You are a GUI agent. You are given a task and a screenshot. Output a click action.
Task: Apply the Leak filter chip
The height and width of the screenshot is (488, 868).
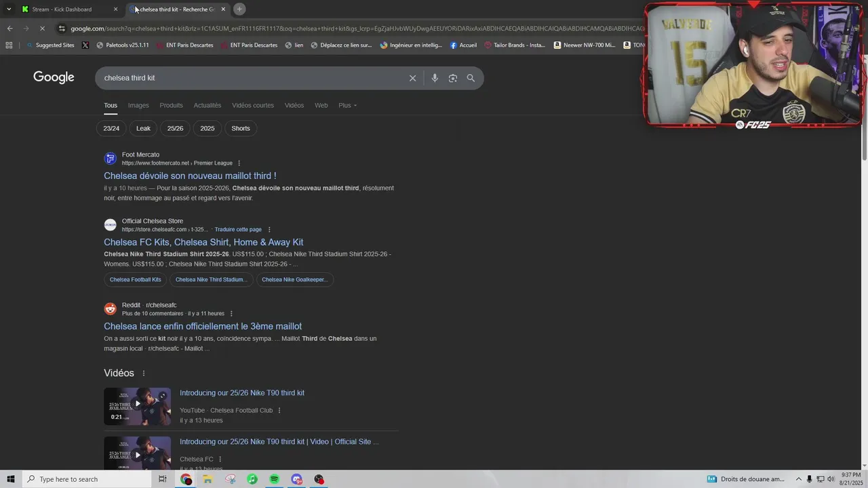(143, 128)
